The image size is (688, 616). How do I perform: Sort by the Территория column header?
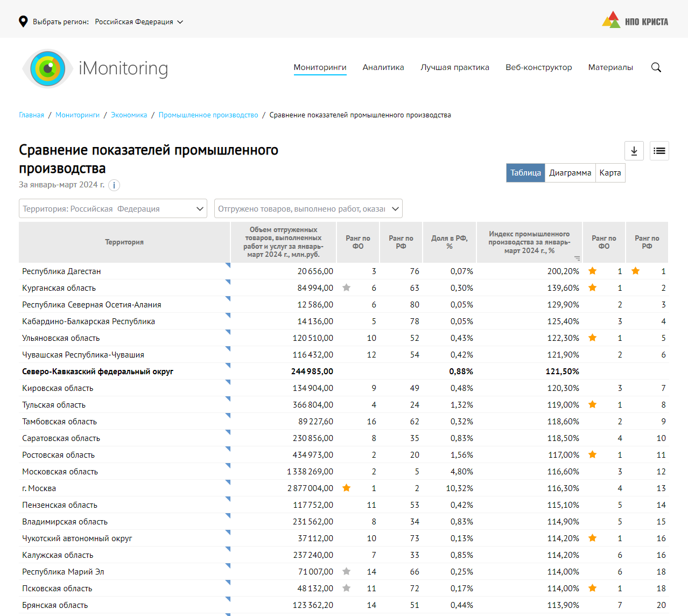tap(124, 242)
